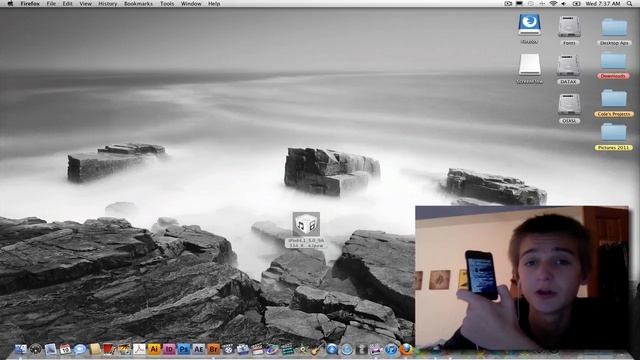
Task: Launch Adobe InDesign from the dock
Action: pos(169,349)
